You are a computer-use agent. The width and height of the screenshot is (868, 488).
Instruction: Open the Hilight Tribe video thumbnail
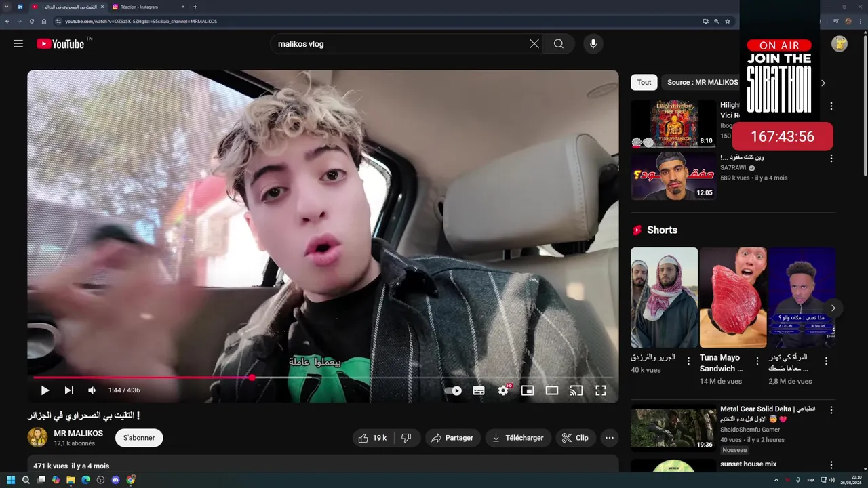coord(673,123)
